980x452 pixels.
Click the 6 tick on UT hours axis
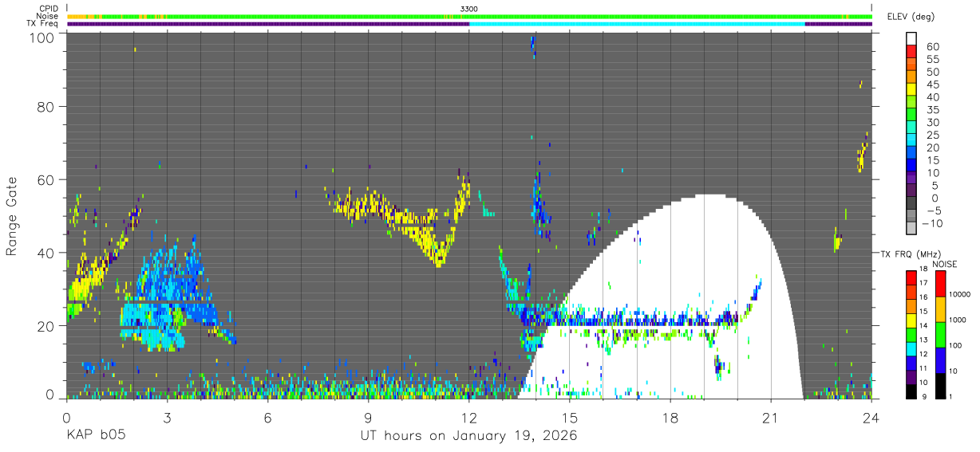(267, 418)
